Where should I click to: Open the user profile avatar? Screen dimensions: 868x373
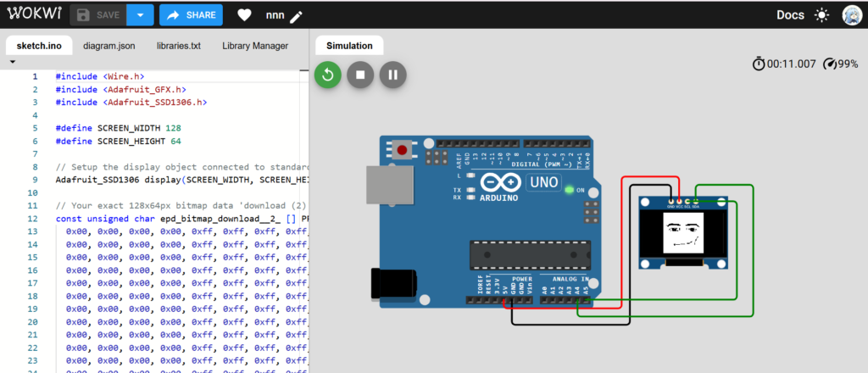[851, 15]
